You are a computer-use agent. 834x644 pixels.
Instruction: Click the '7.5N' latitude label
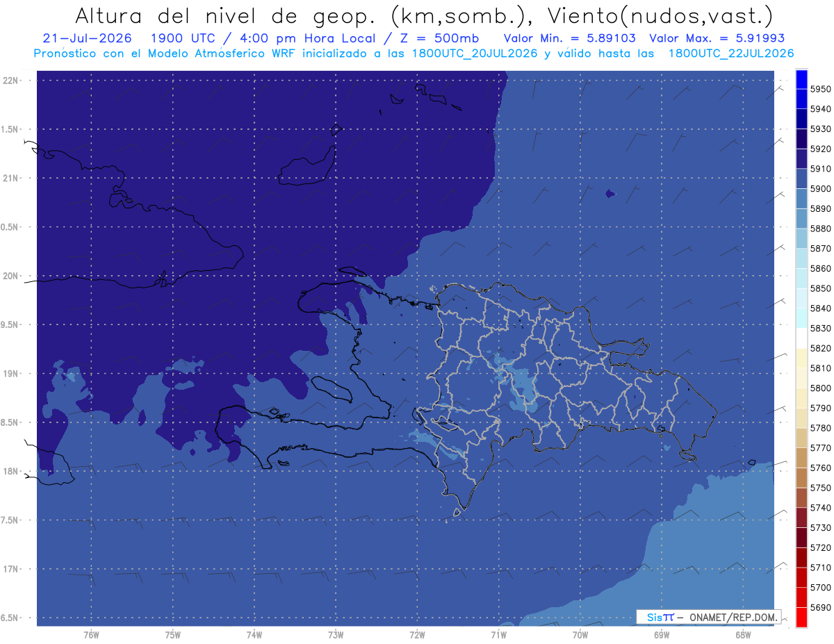tap(9, 520)
